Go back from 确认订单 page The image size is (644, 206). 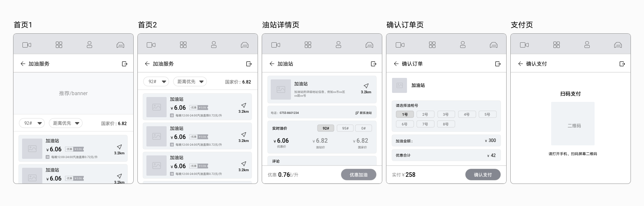(x=396, y=64)
